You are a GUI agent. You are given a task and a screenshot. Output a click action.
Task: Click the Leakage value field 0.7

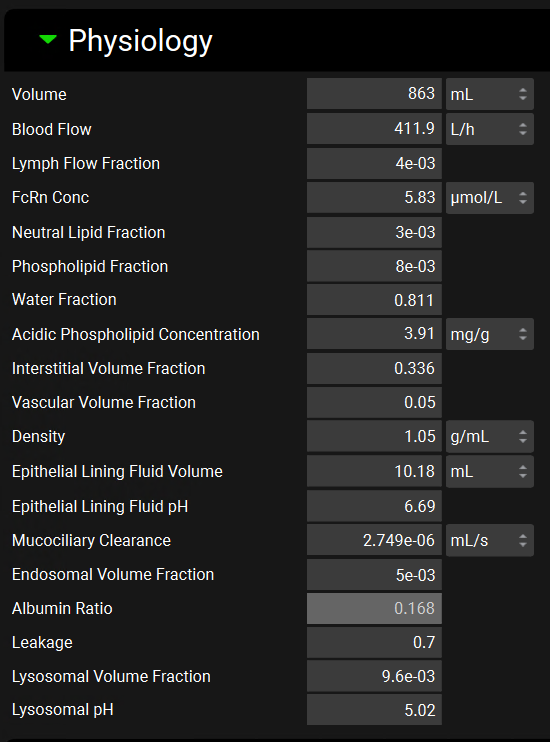[x=374, y=643]
